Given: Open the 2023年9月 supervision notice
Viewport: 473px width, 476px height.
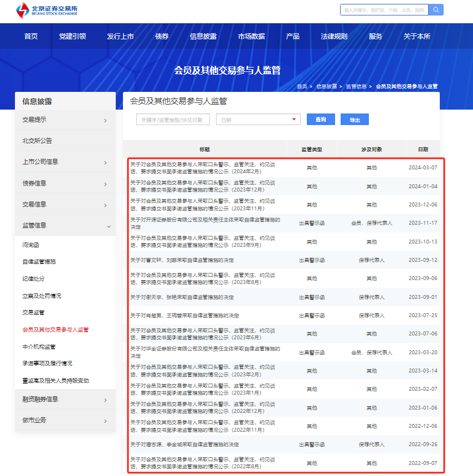Looking at the screenshot, I should point(203,242).
